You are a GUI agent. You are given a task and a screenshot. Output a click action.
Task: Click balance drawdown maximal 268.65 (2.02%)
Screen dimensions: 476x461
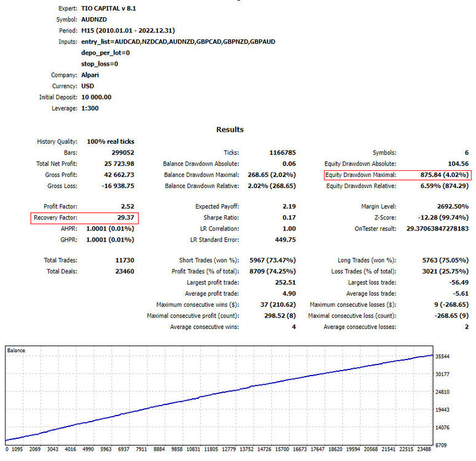tap(272, 175)
